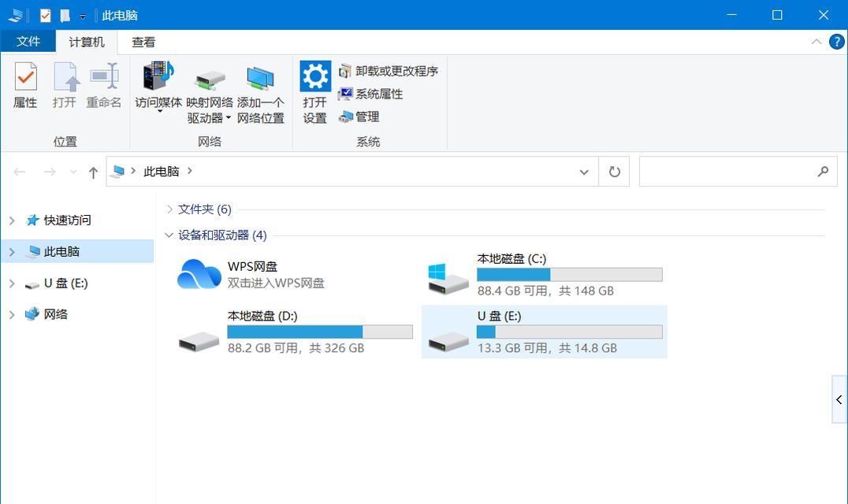Click the help question mark icon

tap(837, 42)
